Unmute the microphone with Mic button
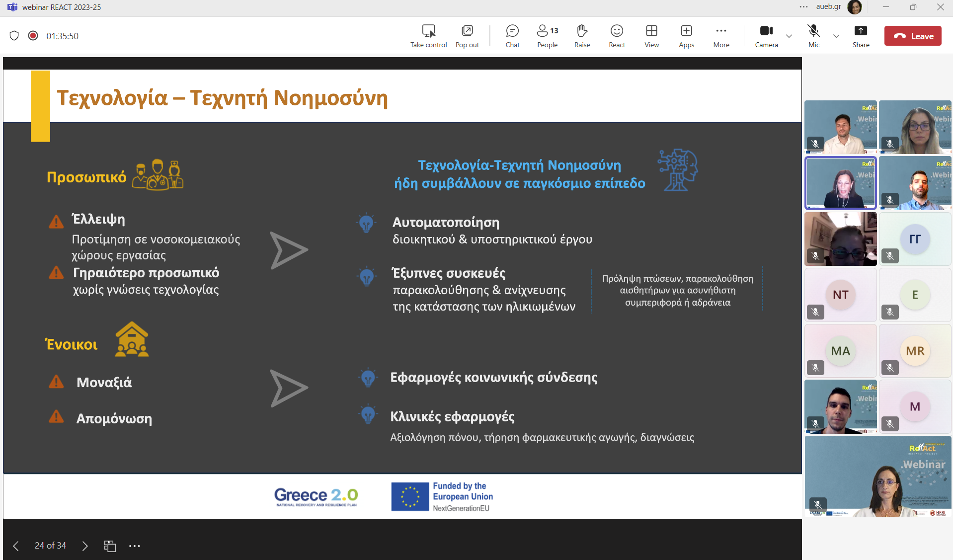 [813, 36]
